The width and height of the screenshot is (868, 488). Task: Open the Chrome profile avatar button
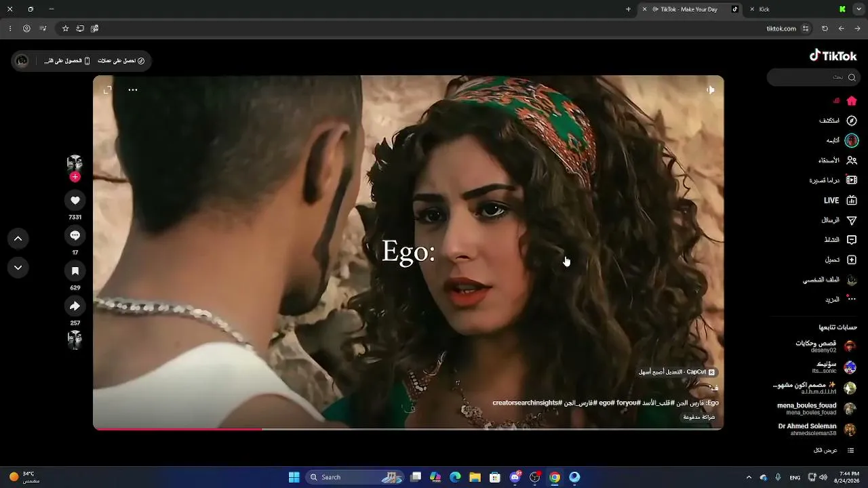pyautogui.click(x=26, y=28)
